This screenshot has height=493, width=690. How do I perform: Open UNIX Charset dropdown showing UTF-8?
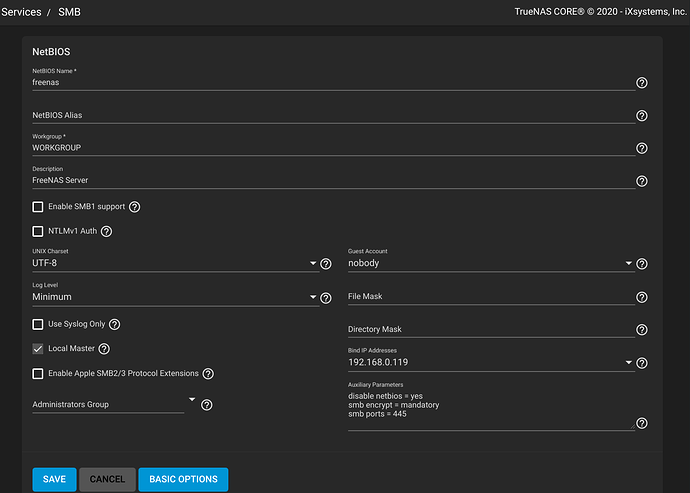point(176,263)
